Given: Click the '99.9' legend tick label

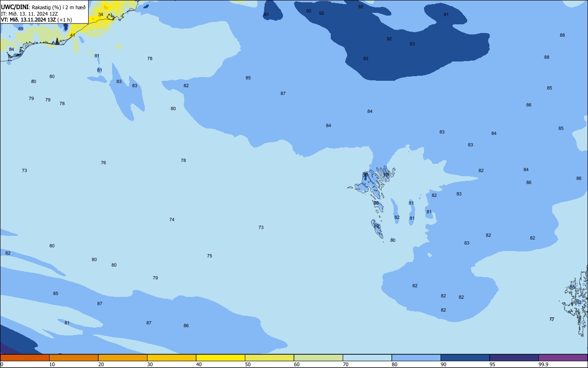Looking at the screenshot, I should 543,364.
